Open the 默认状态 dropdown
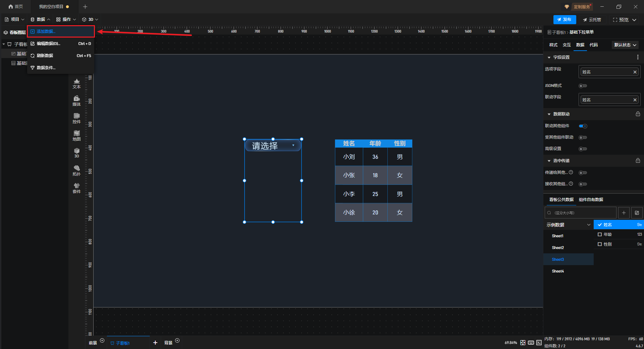Viewport: 644px width, 349px height. pyautogui.click(x=625, y=45)
